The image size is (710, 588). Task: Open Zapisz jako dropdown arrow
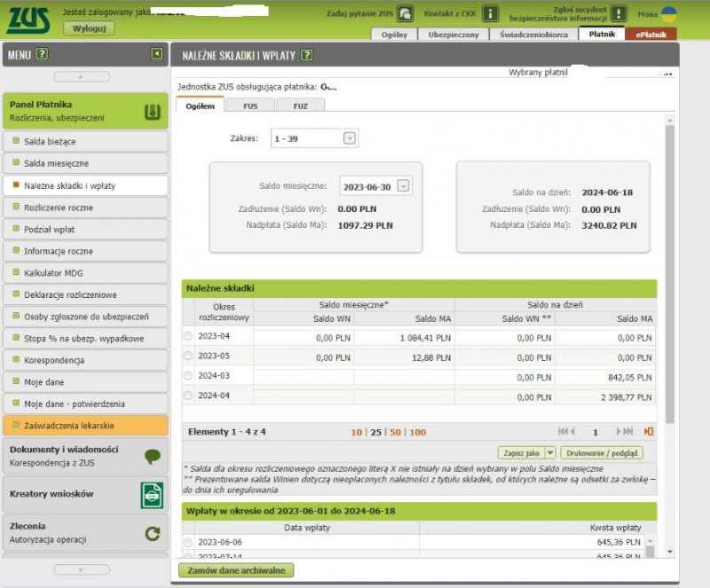coord(550,453)
